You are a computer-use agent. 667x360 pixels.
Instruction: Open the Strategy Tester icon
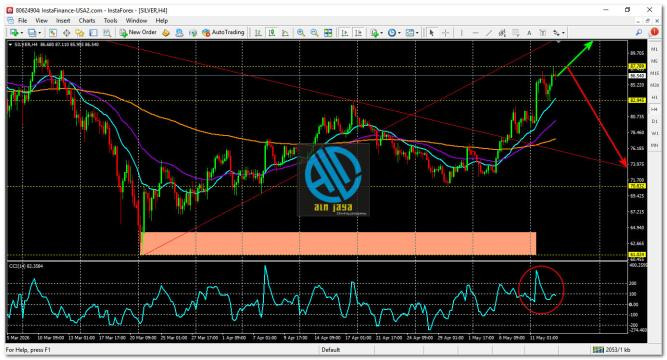pos(107,32)
